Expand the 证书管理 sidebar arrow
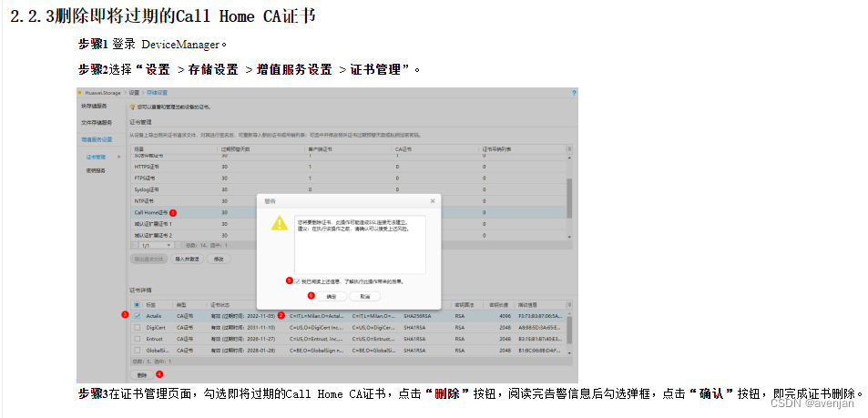Image resolution: width=868 pixels, height=418 pixels. [118, 158]
